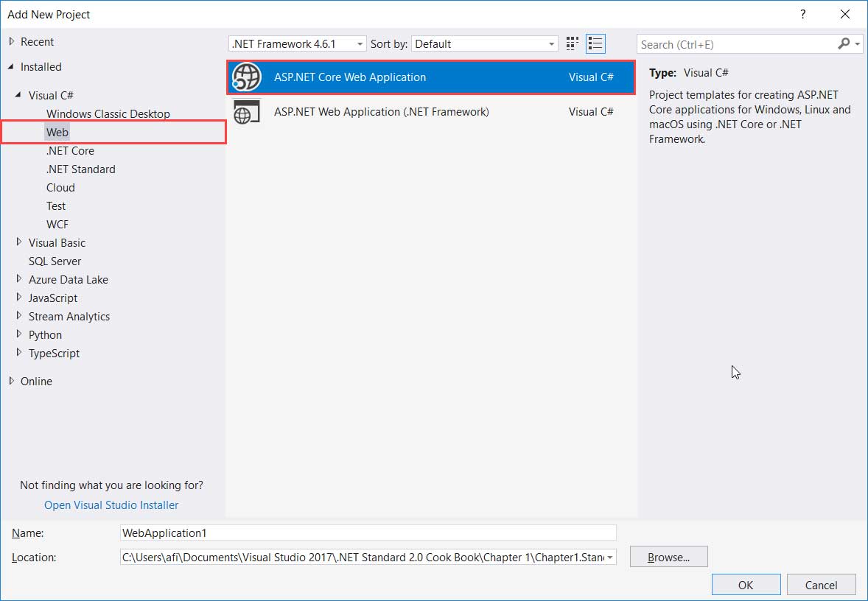This screenshot has height=601, width=868.
Task: Select Windows Classic Desktop category
Action: [108, 114]
